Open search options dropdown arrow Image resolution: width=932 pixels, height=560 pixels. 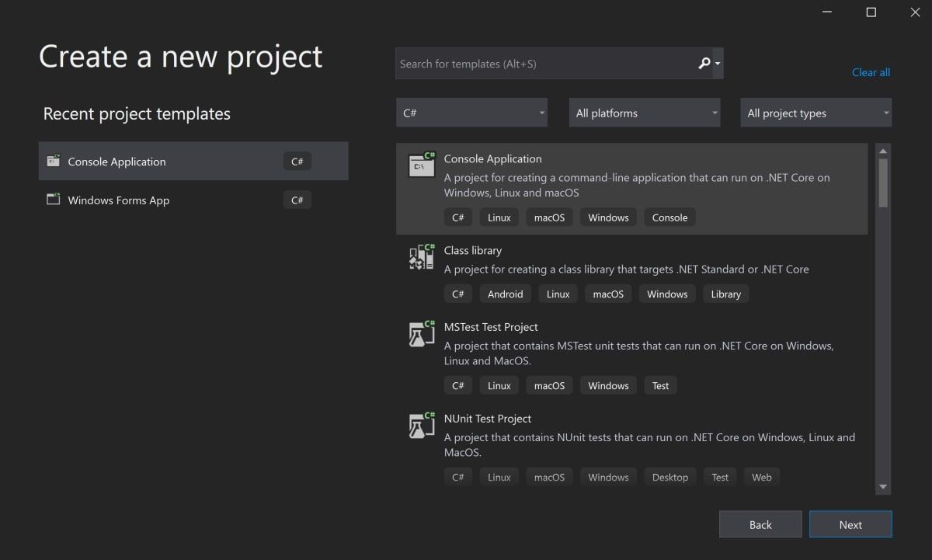718,64
